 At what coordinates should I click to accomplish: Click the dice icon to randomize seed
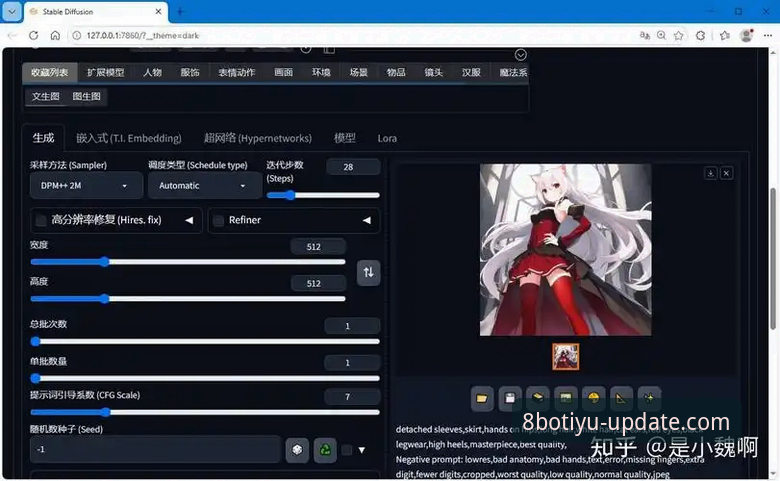(x=297, y=450)
